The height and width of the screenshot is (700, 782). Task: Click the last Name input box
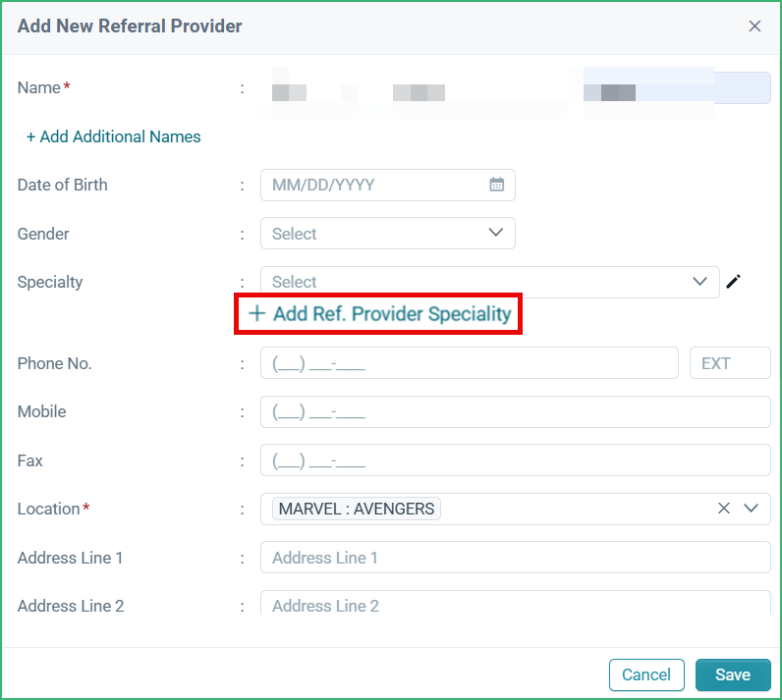click(677, 88)
